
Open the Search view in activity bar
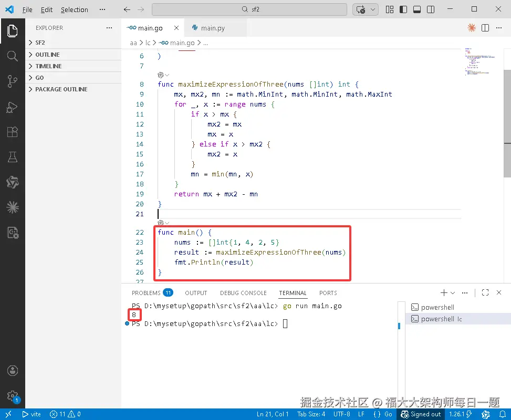point(13,56)
